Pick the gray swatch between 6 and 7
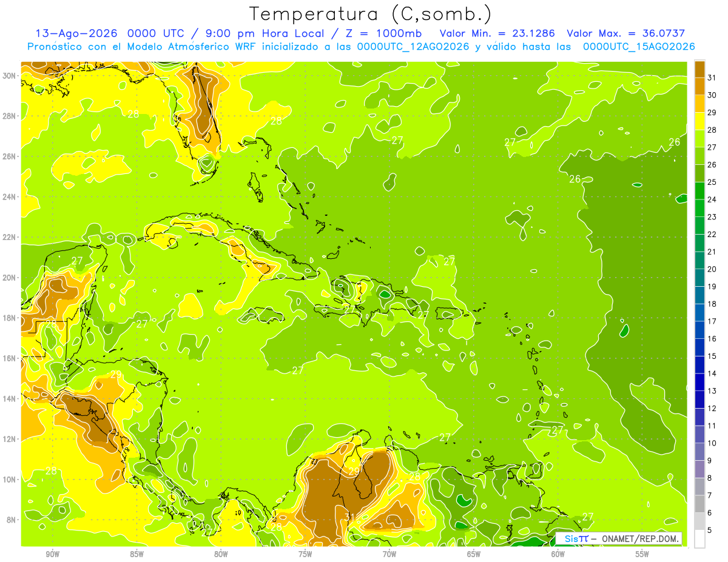The image size is (728, 562). (x=700, y=504)
